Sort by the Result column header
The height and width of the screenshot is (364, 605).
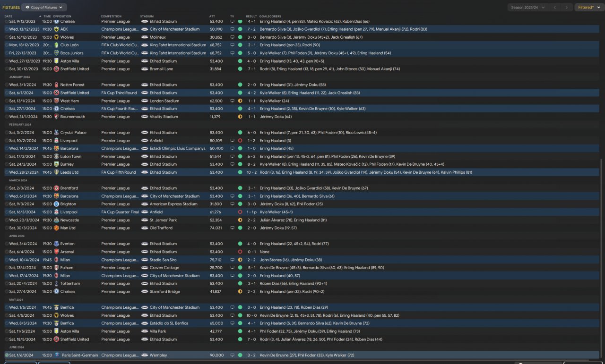point(251,17)
